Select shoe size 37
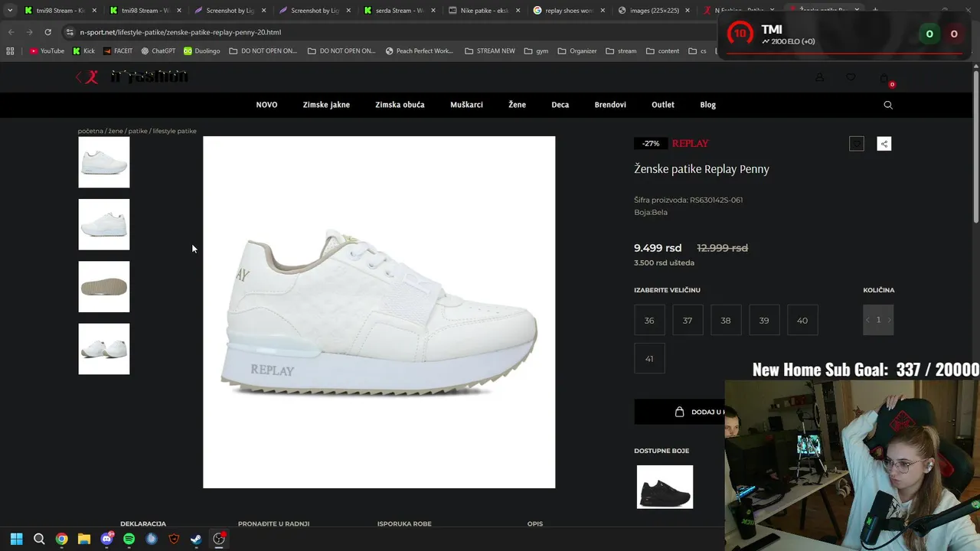 688,320
